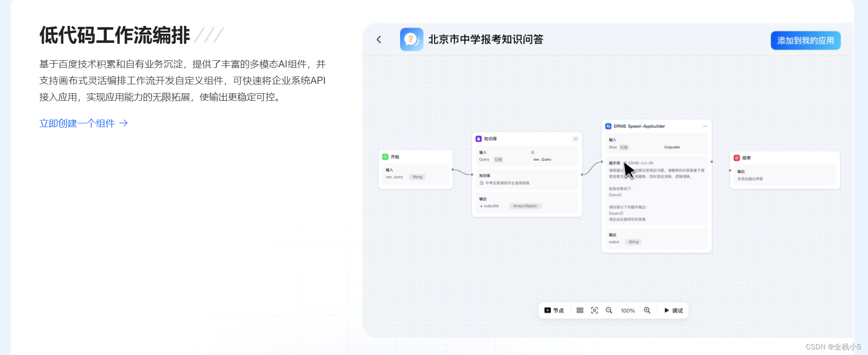Click the ERNIE-4.0-8K model label

click(x=641, y=163)
